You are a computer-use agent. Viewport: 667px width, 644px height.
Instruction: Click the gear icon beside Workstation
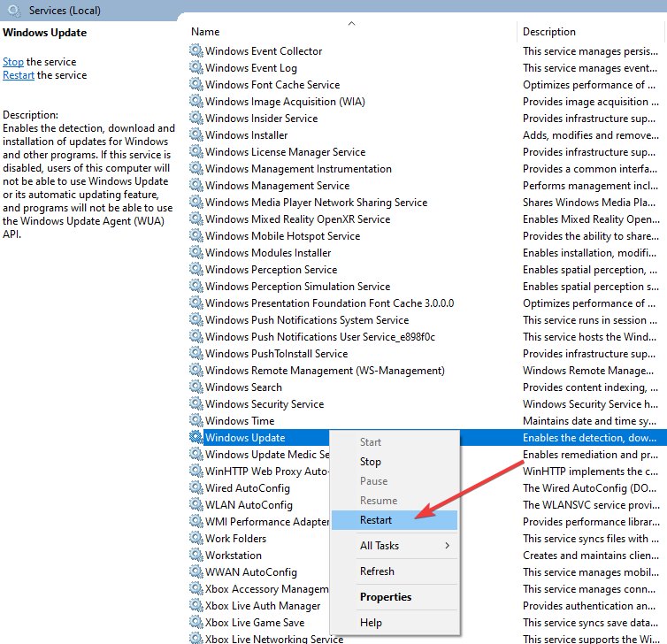(195, 555)
